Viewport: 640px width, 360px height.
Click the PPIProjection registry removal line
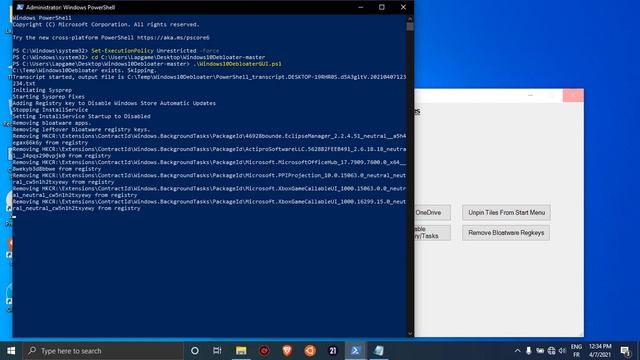tap(209, 178)
